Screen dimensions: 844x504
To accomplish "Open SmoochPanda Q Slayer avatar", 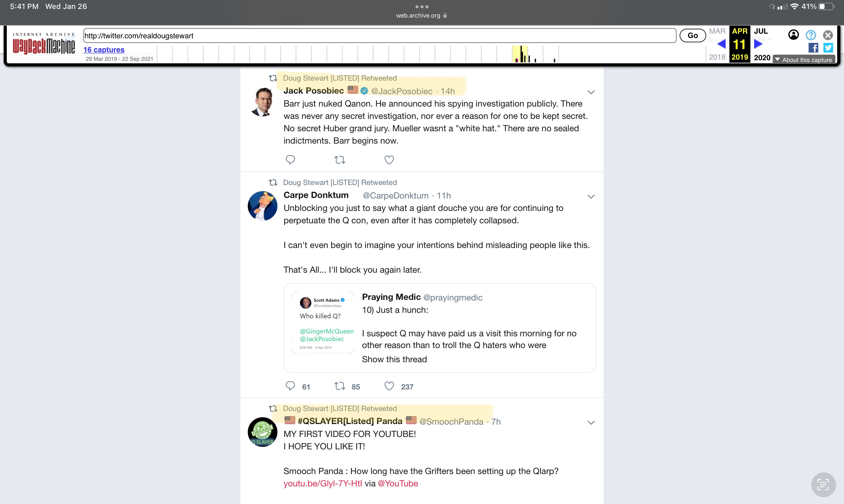I will click(263, 432).
